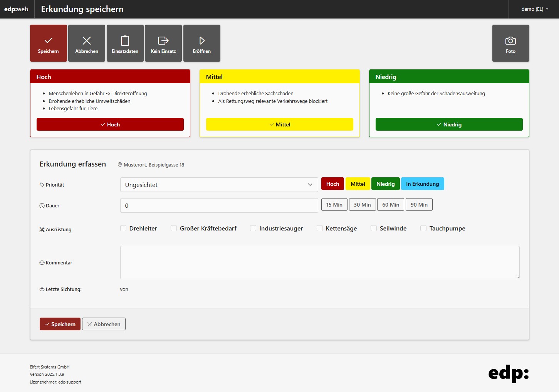Set duration to 30 Min
The image size is (559, 392).
363,205
